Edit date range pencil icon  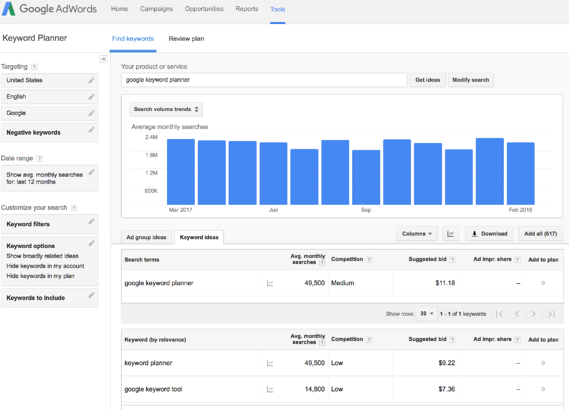91,172
